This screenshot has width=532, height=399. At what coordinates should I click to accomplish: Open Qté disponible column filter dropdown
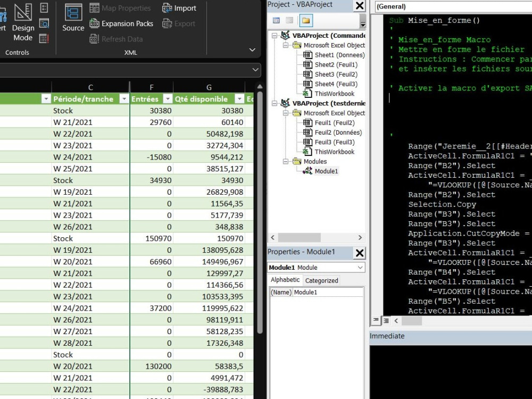click(x=239, y=99)
